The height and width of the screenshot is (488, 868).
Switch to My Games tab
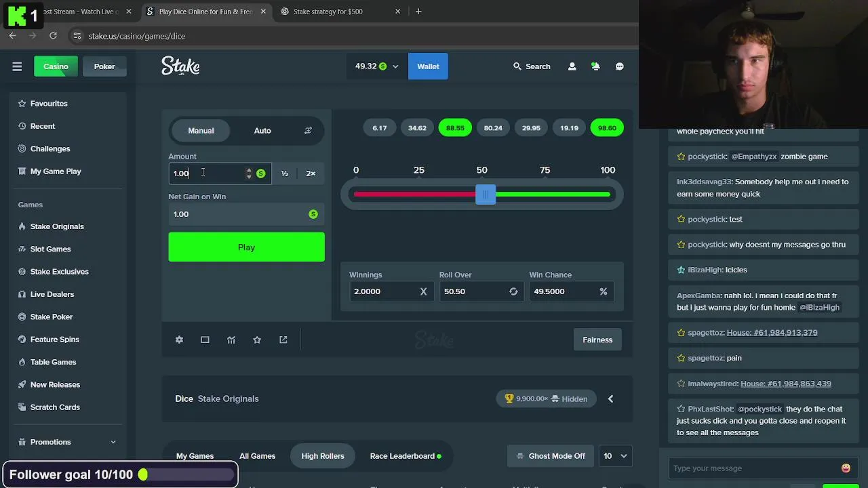(195, 456)
